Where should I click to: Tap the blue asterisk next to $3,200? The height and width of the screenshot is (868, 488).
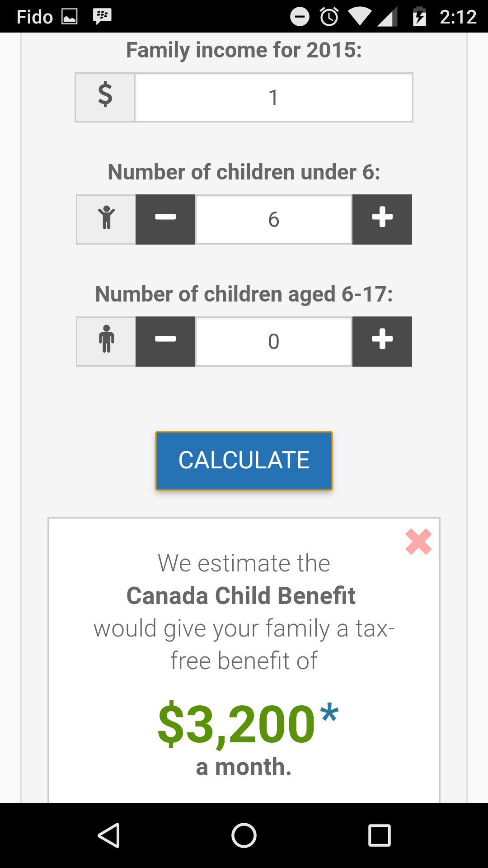tap(329, 712)
